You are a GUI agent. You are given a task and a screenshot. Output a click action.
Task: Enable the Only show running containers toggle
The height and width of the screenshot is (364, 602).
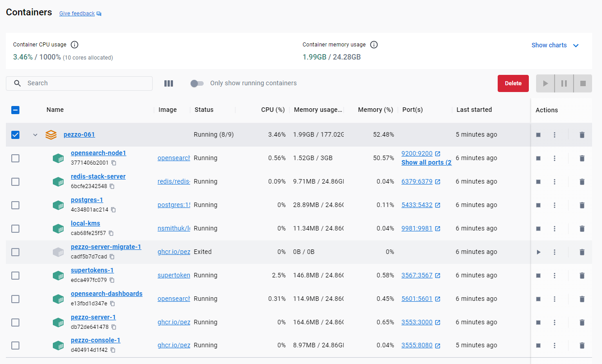coord(197,83)
